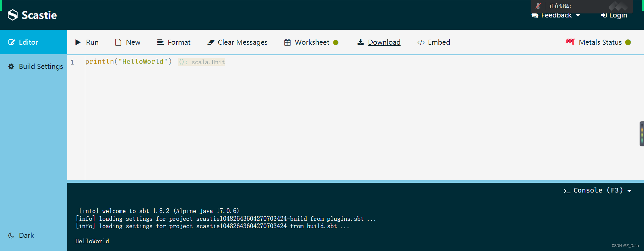This screenshot has height=251, width=644.
Task: Format the code
Action: (174, 42)
